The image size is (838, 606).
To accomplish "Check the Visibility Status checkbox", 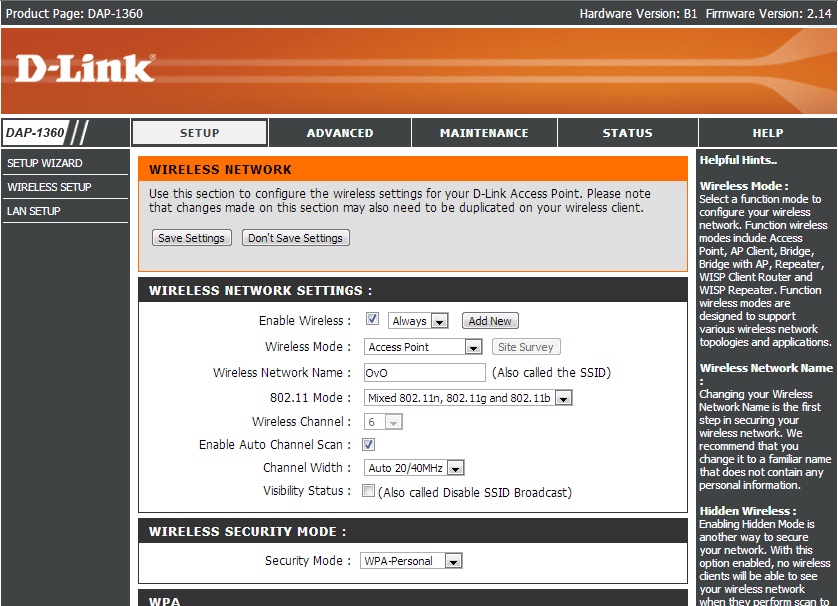I will (368, 491).
